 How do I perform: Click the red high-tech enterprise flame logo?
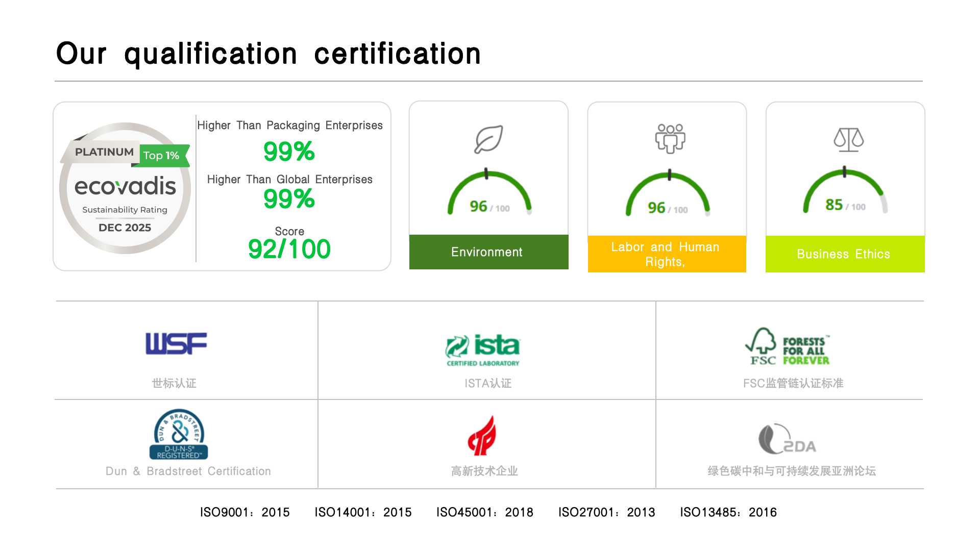(482, 436)
